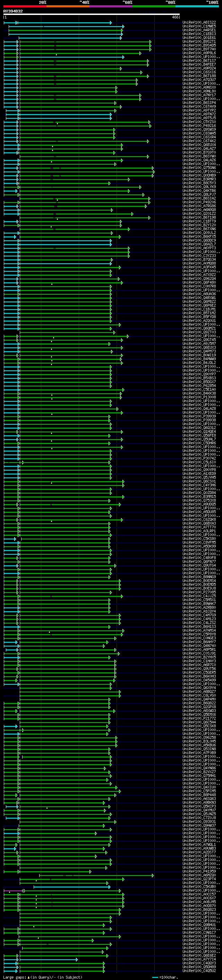Select hit label UniRef100_B6T1S7
222x980 pixels.
point(199,60)
